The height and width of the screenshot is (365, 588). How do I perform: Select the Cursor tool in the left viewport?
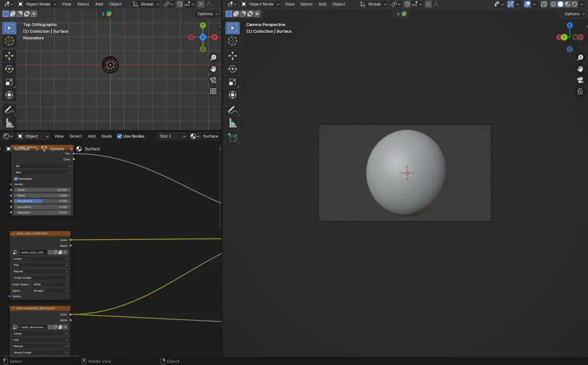[x=9, y=41]
